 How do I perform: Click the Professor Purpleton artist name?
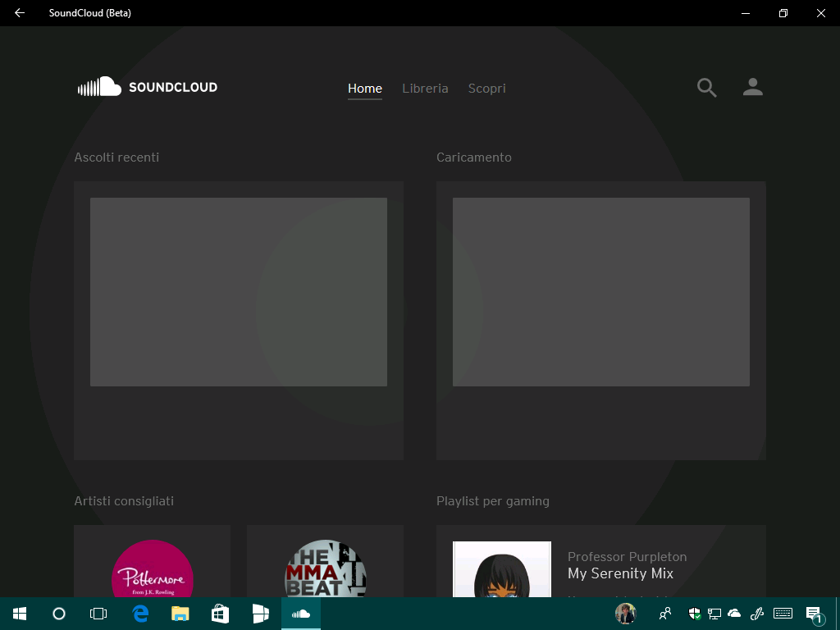[628, 557]
